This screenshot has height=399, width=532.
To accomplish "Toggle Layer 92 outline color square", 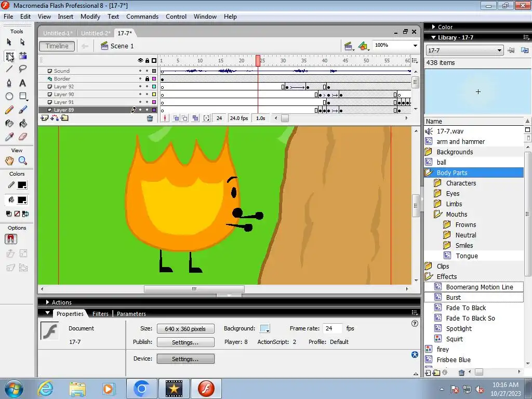I will [x=154, y=87].
